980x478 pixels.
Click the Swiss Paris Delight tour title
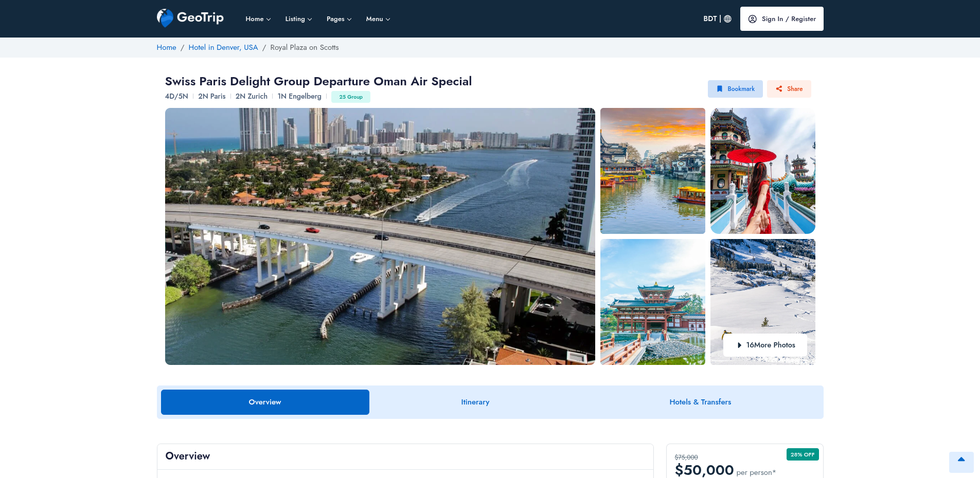point(318,81)
